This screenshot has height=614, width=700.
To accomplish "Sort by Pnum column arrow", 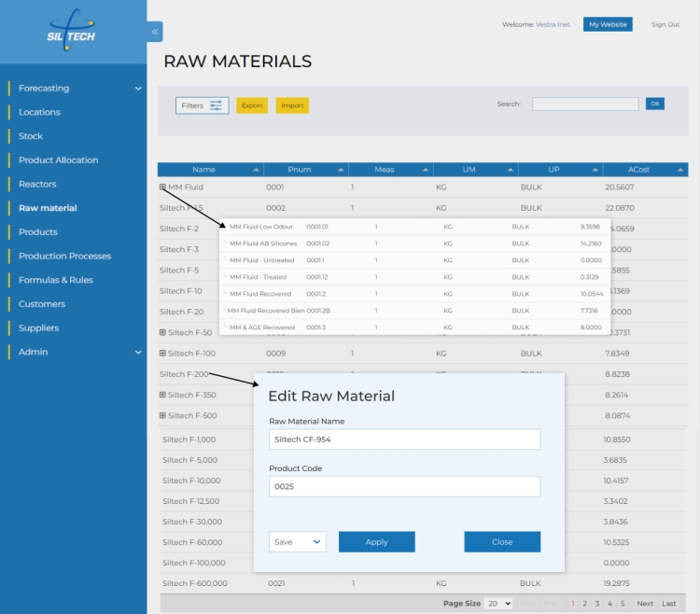I will click(341, 170).
